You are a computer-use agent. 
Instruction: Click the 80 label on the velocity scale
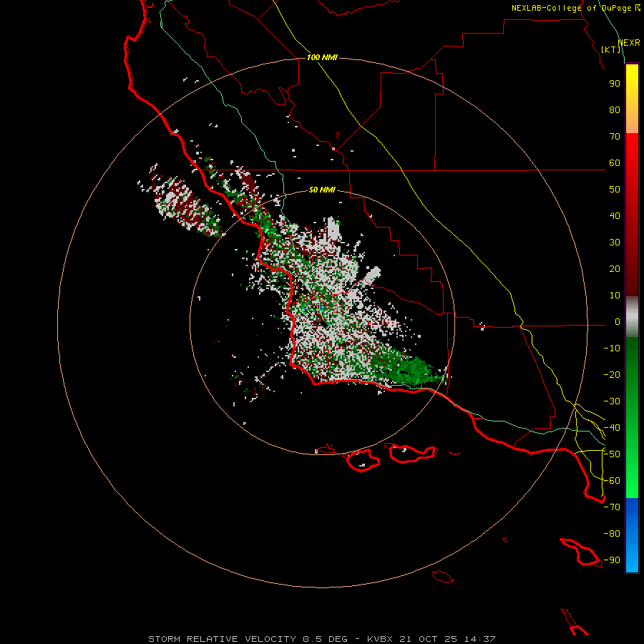click(x=615, y=109)
